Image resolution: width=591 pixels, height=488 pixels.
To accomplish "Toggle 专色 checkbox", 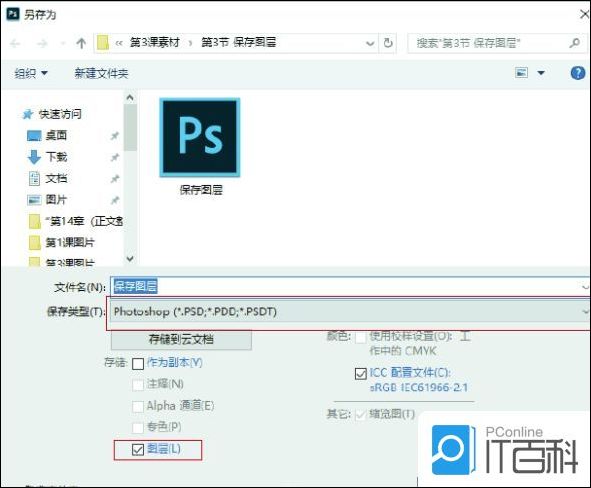I will click(x=138, y=427).
